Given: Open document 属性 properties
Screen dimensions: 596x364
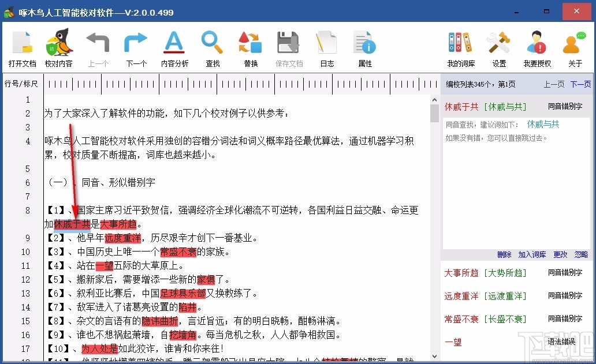Looking at the screenshot, I should tap(364, 48).
